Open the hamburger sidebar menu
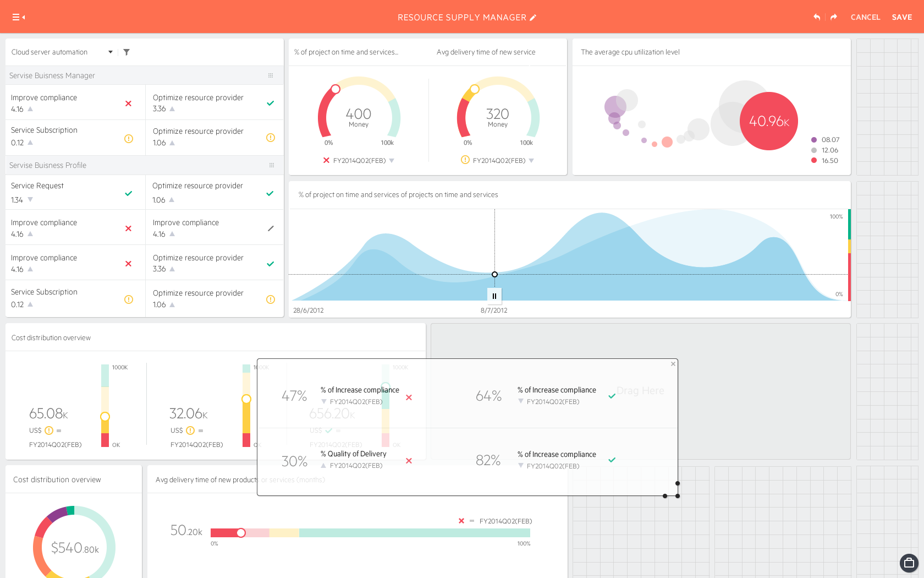 (x=19, y=17)
